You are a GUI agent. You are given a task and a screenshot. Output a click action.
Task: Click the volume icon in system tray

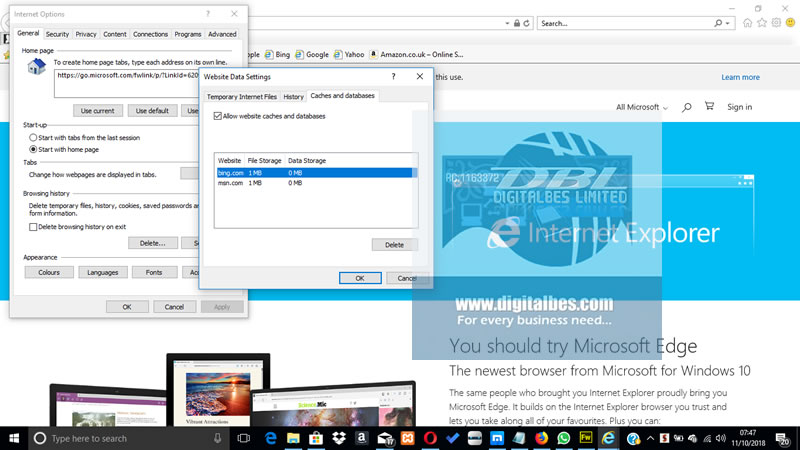pos(721,438)
